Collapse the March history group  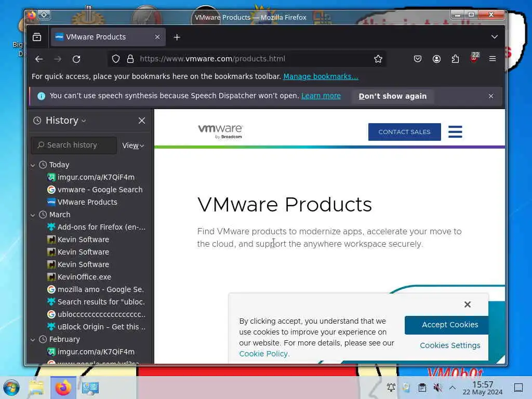point(33,215)
